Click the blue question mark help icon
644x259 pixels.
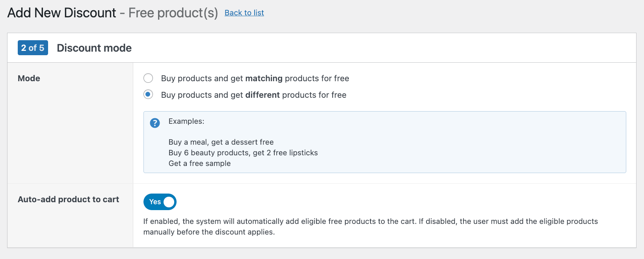(x=154, y=123)
